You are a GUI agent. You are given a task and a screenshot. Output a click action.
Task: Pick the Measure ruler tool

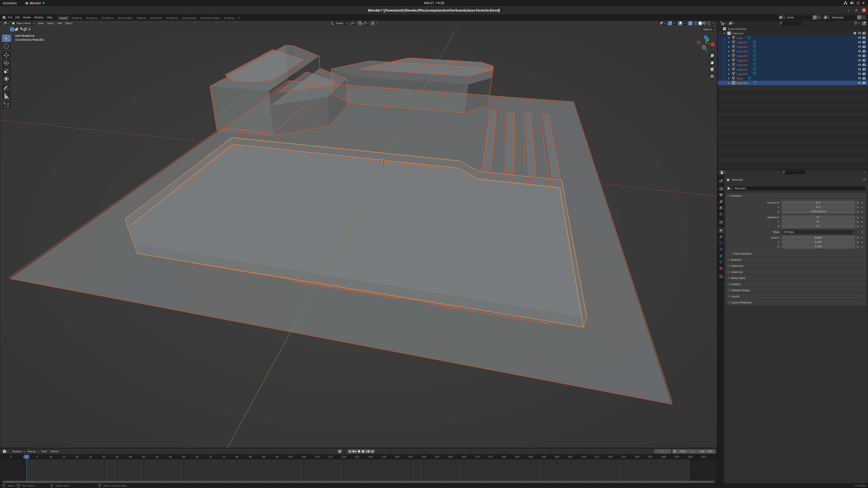(x=6, y=96)
